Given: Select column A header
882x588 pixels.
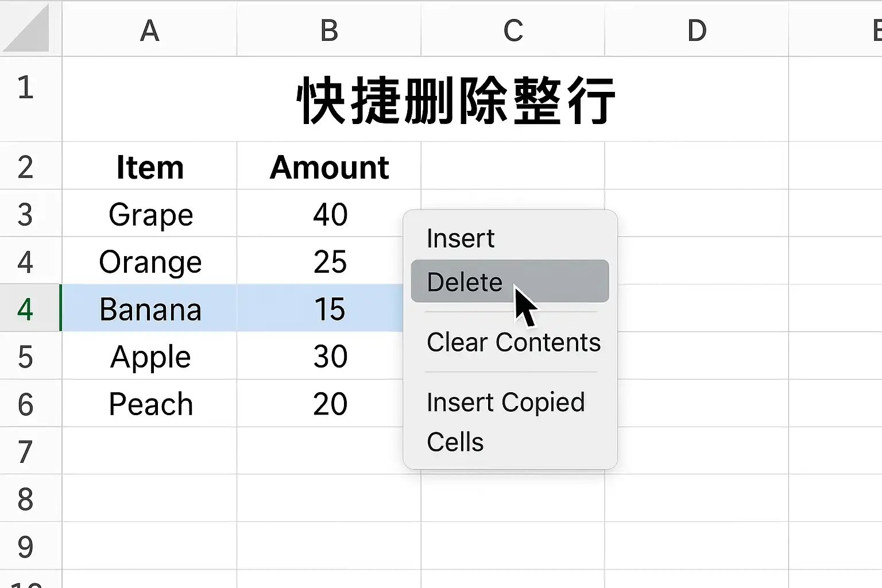Looking at the screenshot, I should click(x=149, y=29).
